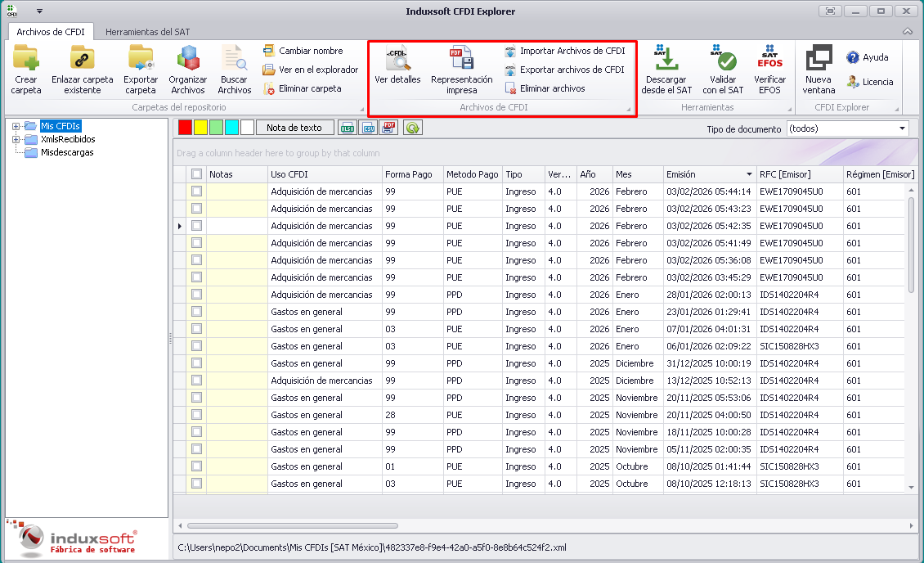
Task: Click Importar Archivos de CFDI
Action: [x=564, y=52]
